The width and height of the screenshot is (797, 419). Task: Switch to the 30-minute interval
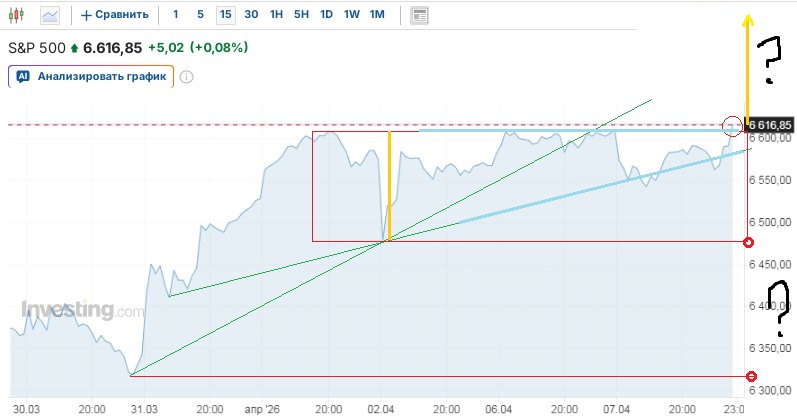tap(252, 15)
